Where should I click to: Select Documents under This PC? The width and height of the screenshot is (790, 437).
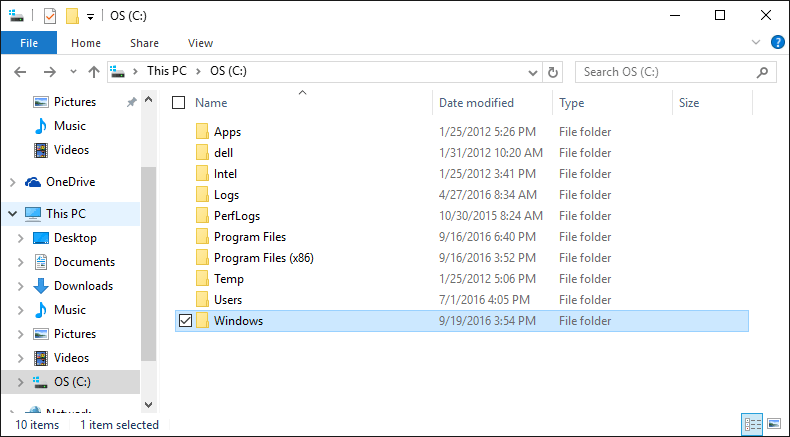tap(84, 262)
